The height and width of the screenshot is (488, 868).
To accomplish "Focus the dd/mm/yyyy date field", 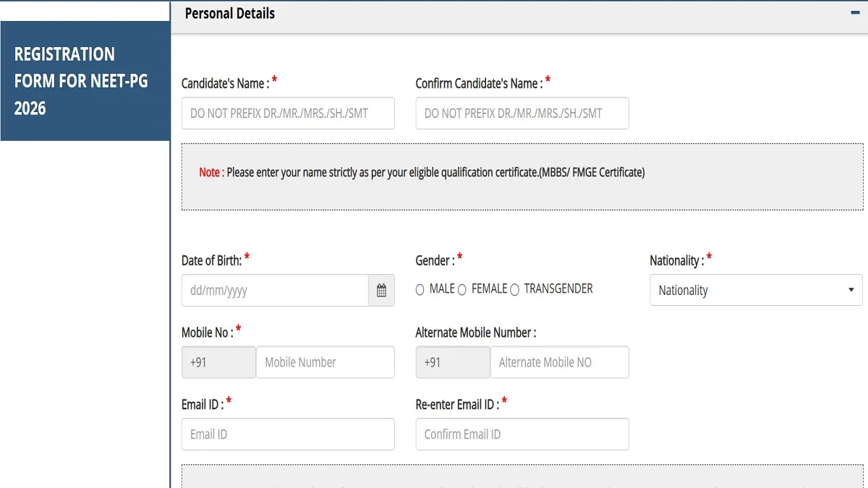I will point(275,291).
